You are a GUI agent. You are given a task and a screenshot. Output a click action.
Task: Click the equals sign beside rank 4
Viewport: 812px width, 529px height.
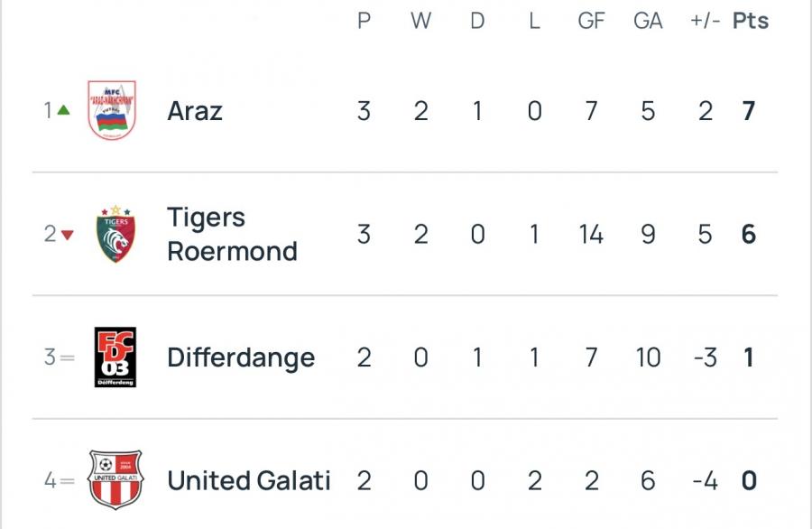(x=67, y=480)
